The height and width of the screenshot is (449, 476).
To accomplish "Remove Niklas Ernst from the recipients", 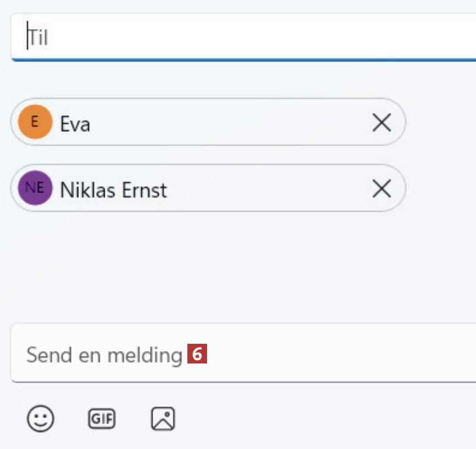I will pos(381,189).
